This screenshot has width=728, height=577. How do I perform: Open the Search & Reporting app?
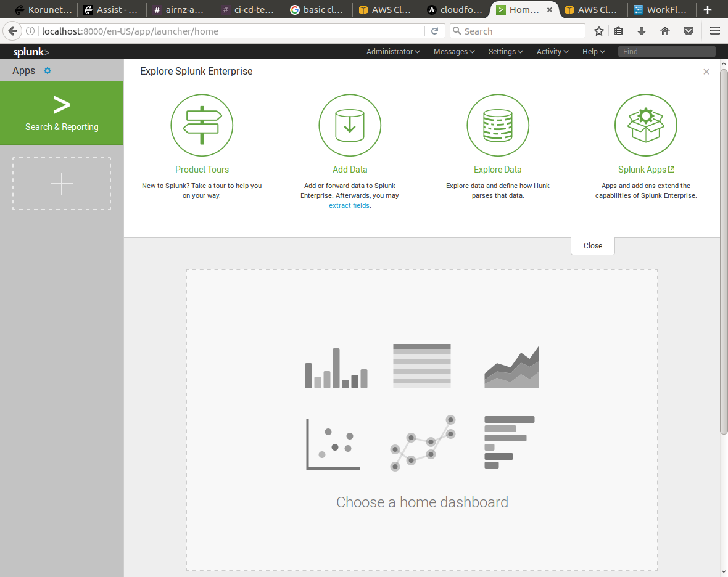[62, 113]
